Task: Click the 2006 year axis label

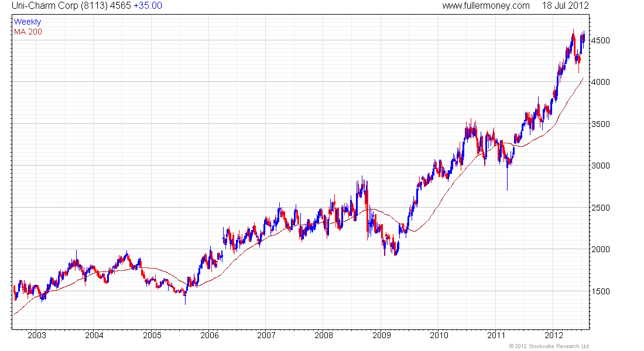Action: coord(210,335)
